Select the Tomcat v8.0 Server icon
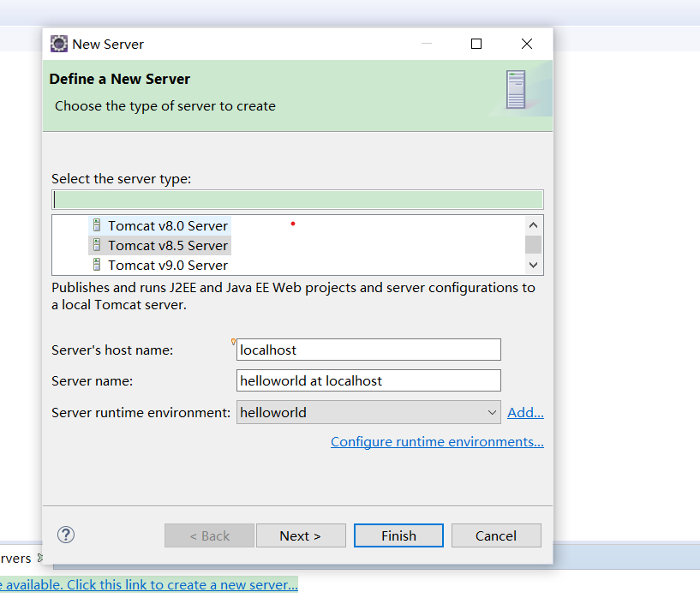 point(96,225)
